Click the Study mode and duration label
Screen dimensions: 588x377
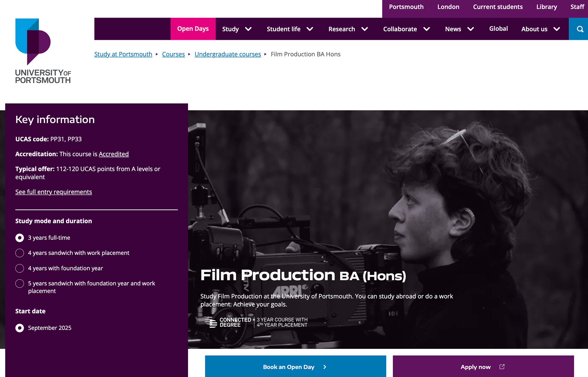(x=54, y=221)
